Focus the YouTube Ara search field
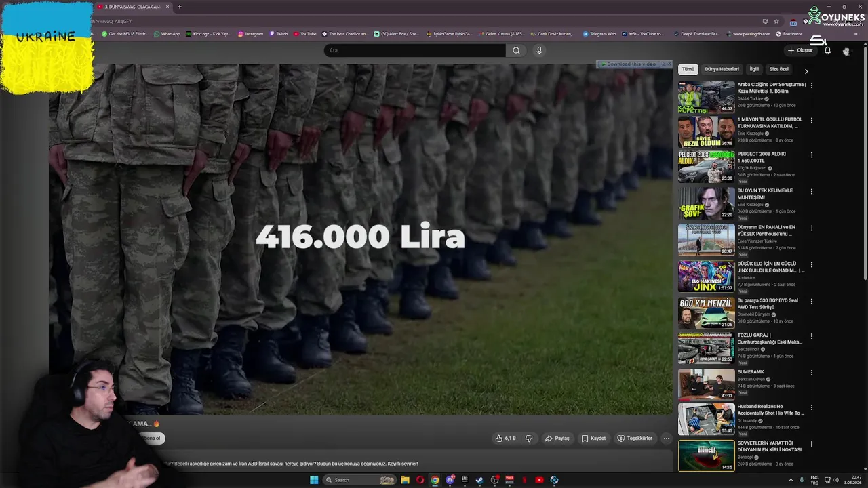The width and height of the screenshot is (868, 488). tap(415, 50)
